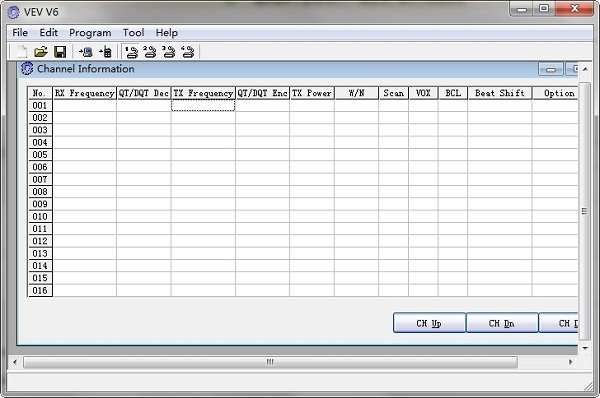Open the Tool menu
600x398 pixels.
point(133,33)
